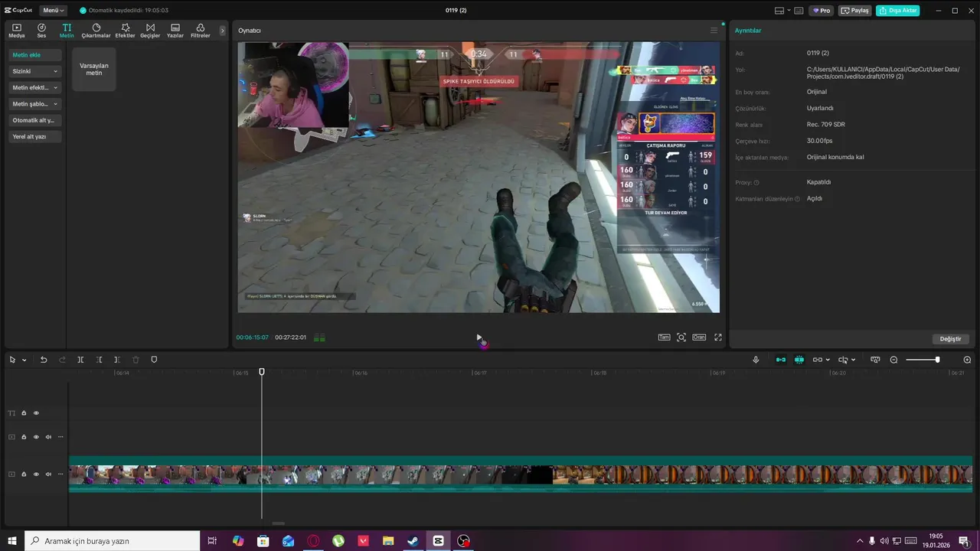Start voiceover recording with microphone icon
The width and height of the screenshot is (980, 551).
[x=756, y=360]
